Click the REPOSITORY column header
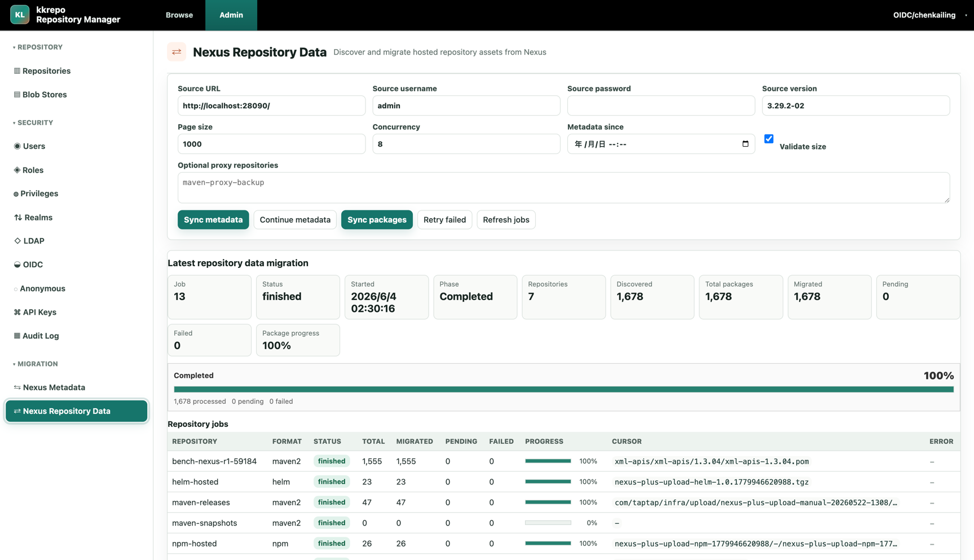The width and height of the screenshot is (974, 560). click(195, 442)
